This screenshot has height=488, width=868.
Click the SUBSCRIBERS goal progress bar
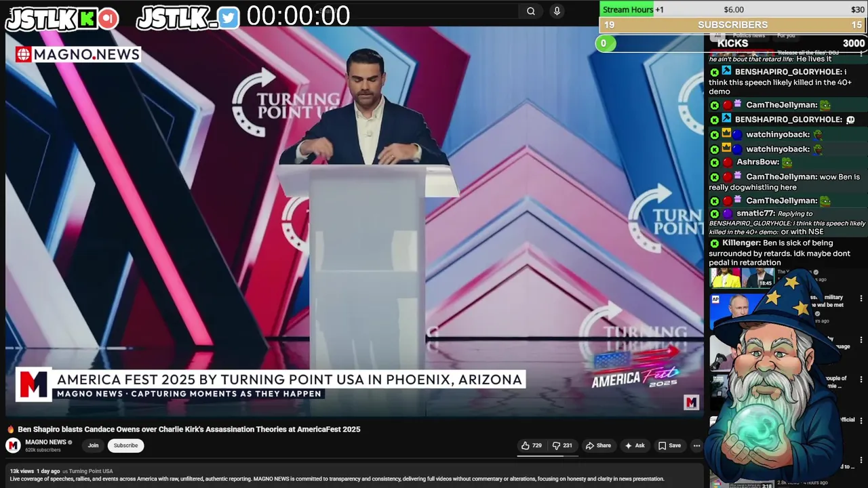[732, 24]
